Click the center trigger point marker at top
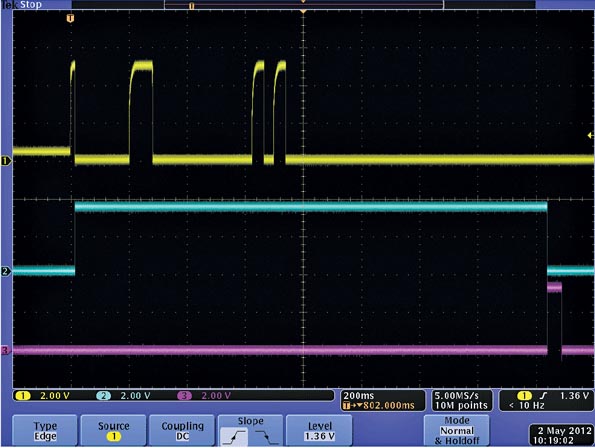This screenshot has width=595, height=448. [303, 12]
